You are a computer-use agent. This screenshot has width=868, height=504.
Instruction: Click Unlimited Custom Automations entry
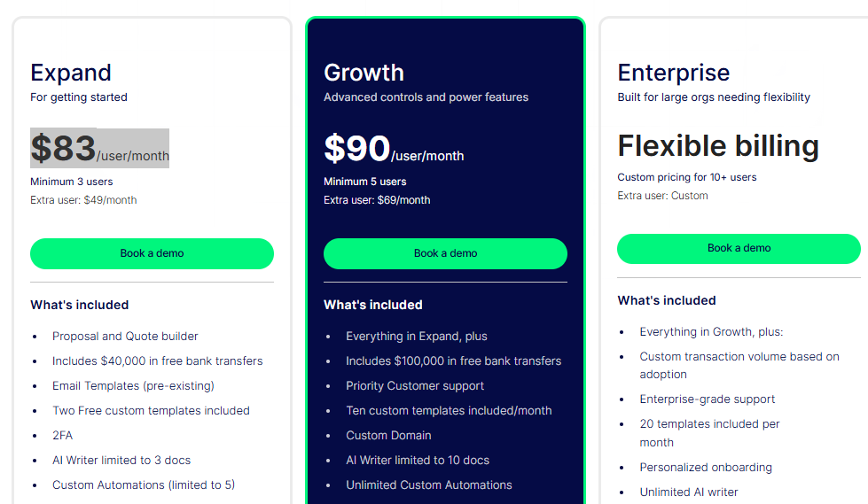(x=429, y=485)
